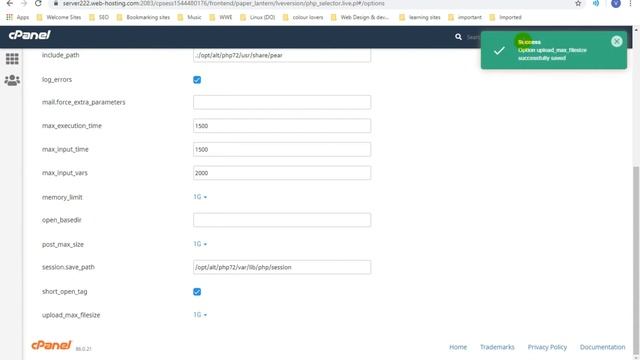Click the success checkmark icon
This screenshot has height=360, width=640.
point(499,51)
